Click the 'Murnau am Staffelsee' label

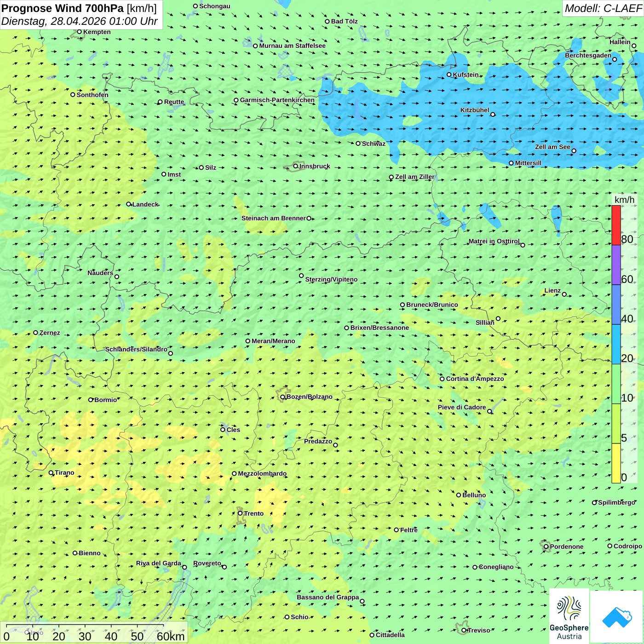[292, 46]
